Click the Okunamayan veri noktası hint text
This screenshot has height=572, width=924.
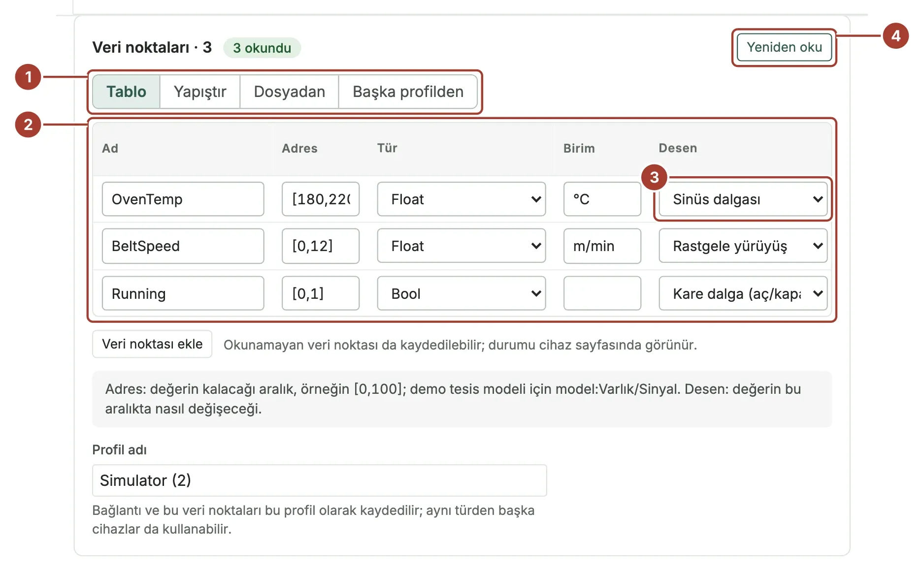click(x=460, y=345)
